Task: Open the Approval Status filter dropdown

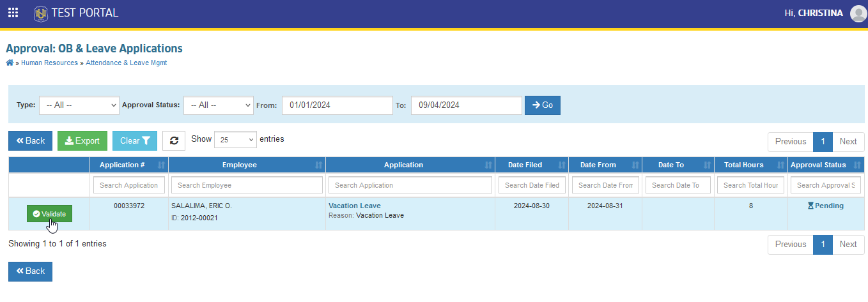Action: coord(219,105)
